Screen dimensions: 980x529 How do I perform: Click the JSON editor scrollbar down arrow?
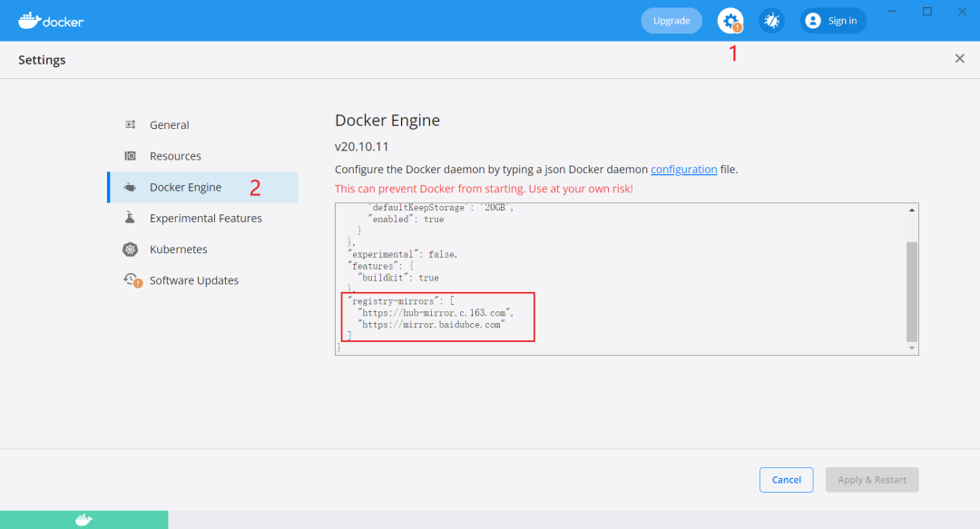coord(912,348)
